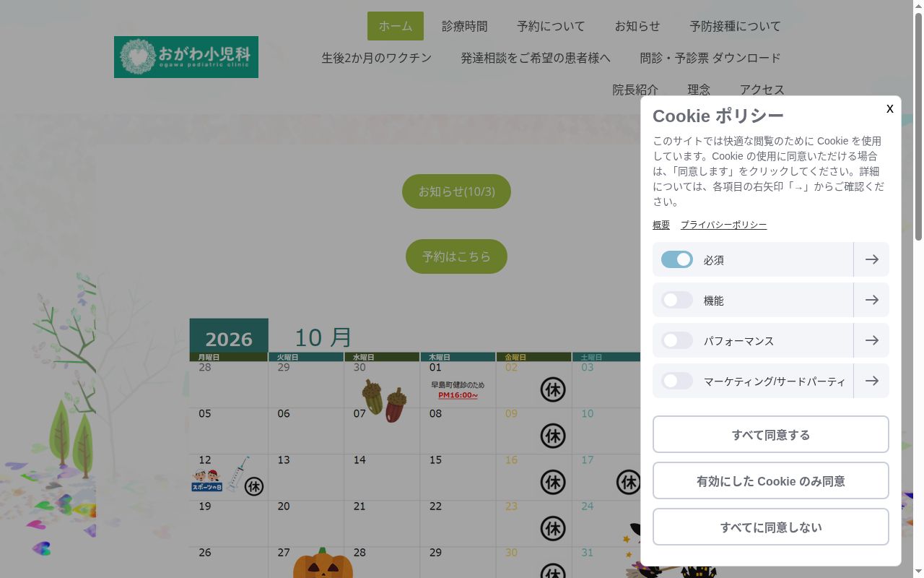Image resolution: width=924 pixels, height=578 pixels.
Task: Click the 休 mark on October 12
Action: [x=253, y=486]
